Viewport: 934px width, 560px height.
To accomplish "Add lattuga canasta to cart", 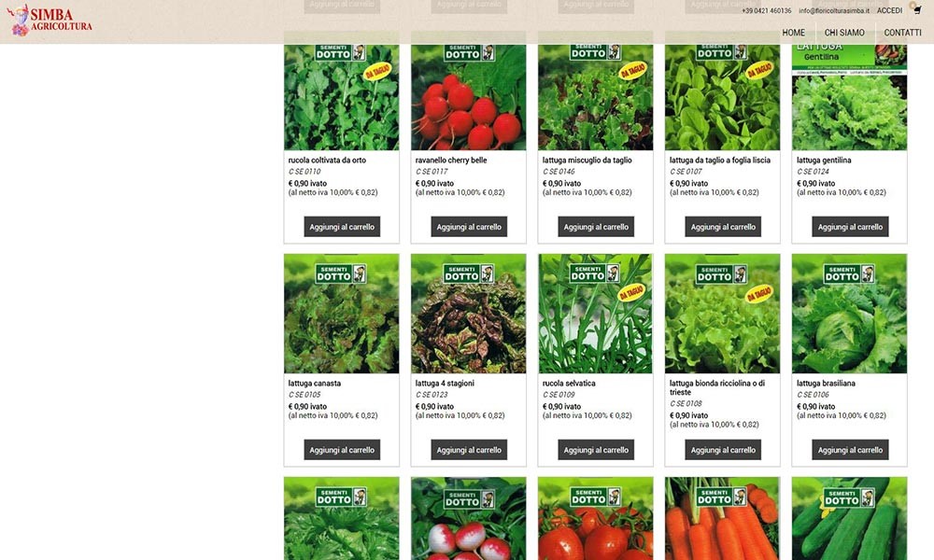I will 342,450.
